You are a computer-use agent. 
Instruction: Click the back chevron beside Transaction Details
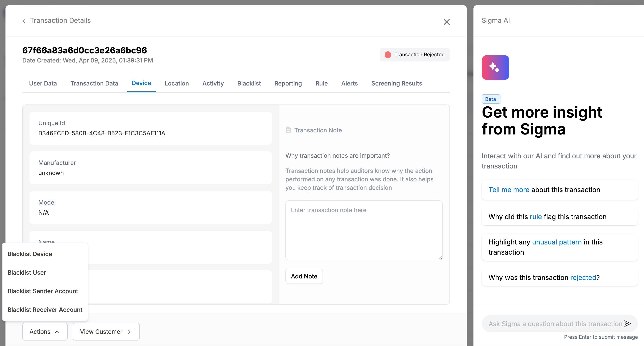pos(24,21)
